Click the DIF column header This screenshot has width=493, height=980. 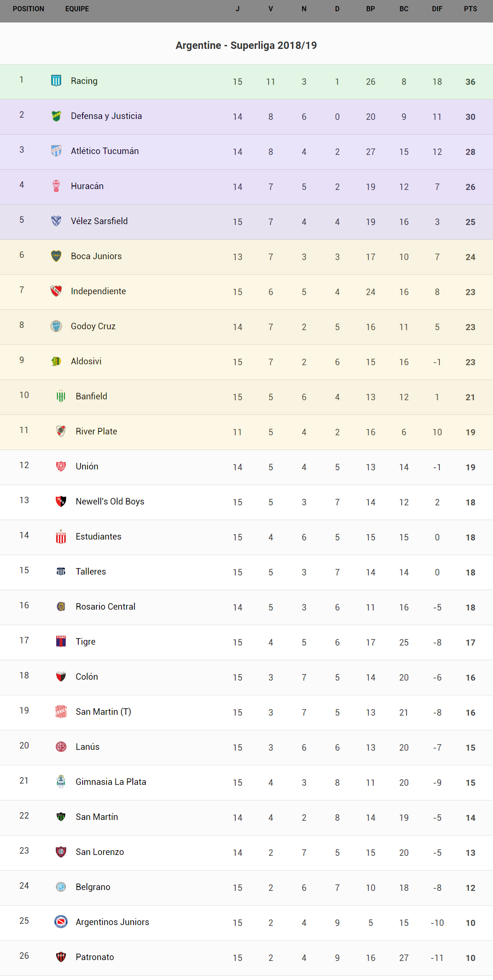437,9
